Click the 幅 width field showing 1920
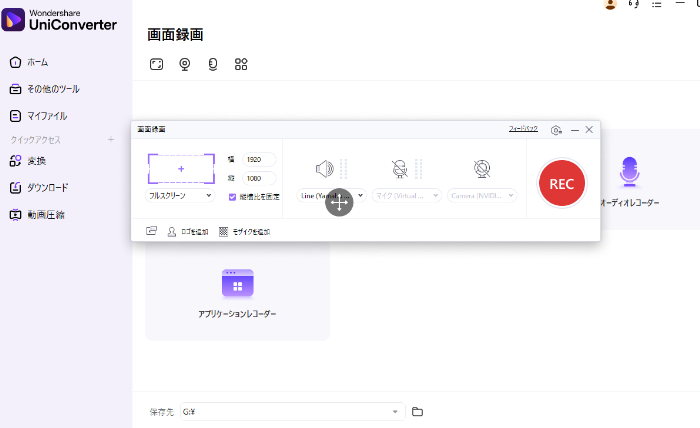 click(259, 159)
